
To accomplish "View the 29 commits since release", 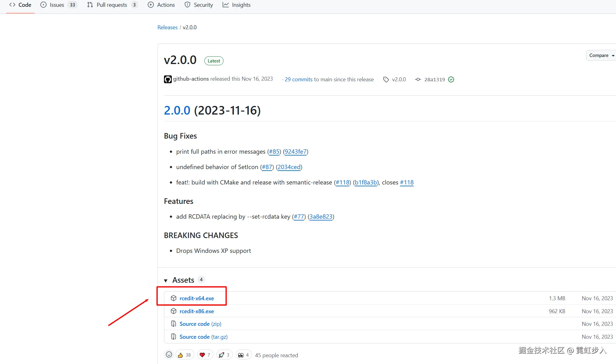I will [298, 79].
